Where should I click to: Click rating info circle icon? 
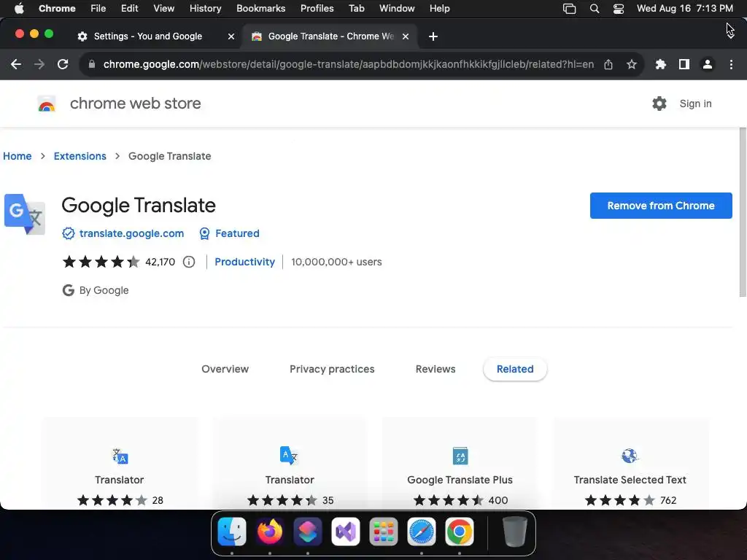189,262
